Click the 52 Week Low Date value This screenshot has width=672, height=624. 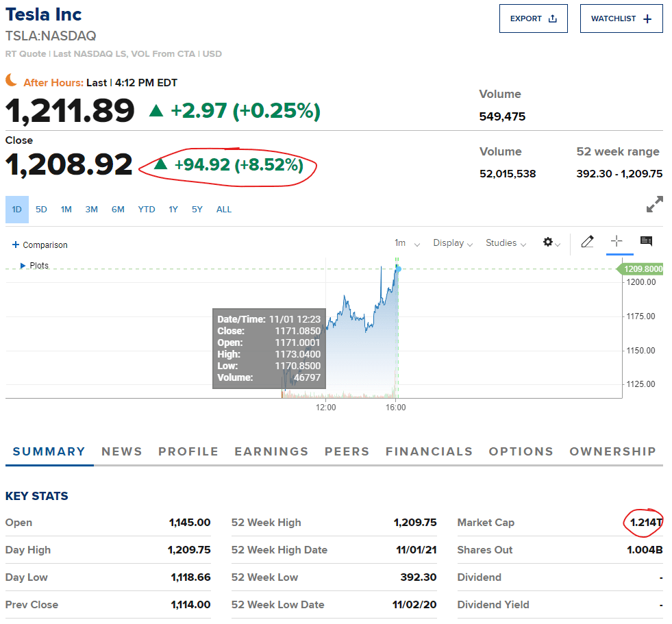(414, 605)
